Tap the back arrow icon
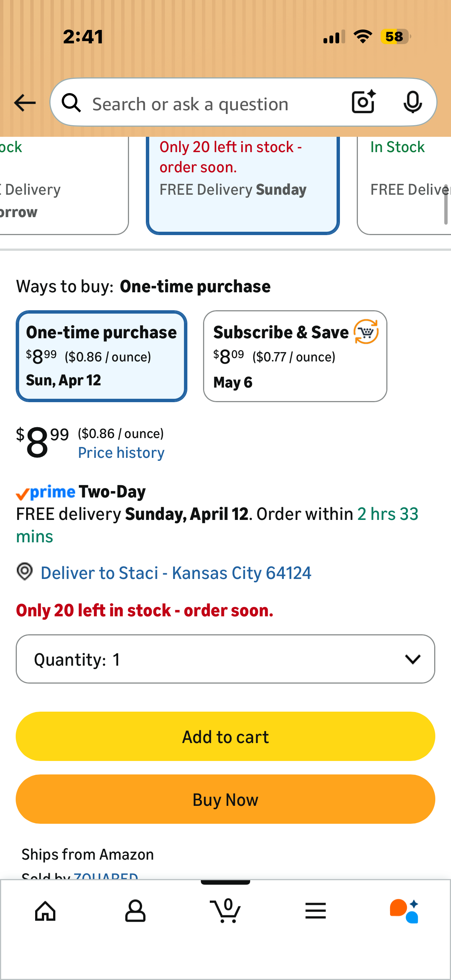 point(25,103)
